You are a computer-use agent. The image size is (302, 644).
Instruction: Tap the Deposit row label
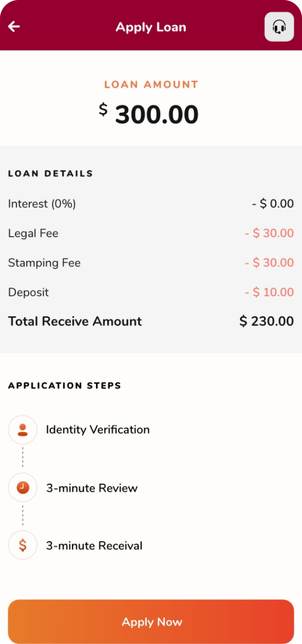[29, 292]
